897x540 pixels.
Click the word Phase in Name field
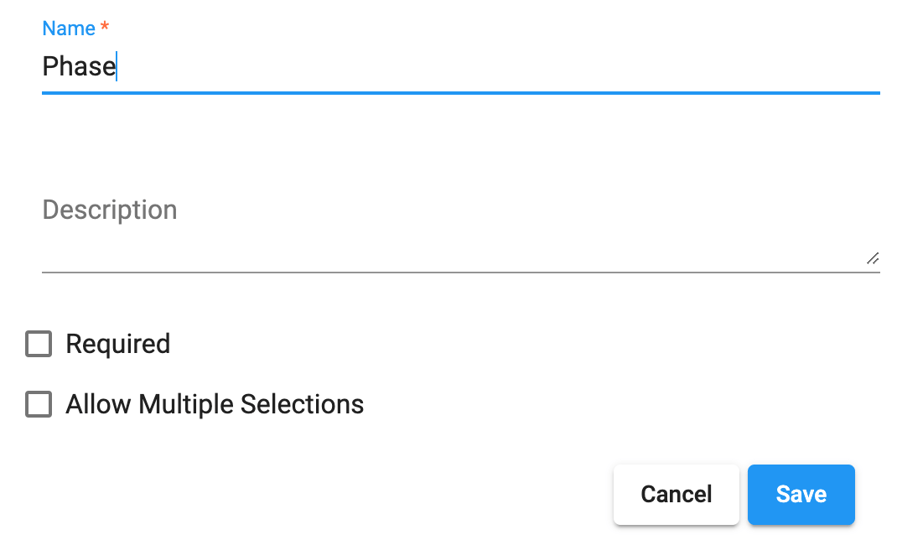pyautogui.click(x=78, y=67)
